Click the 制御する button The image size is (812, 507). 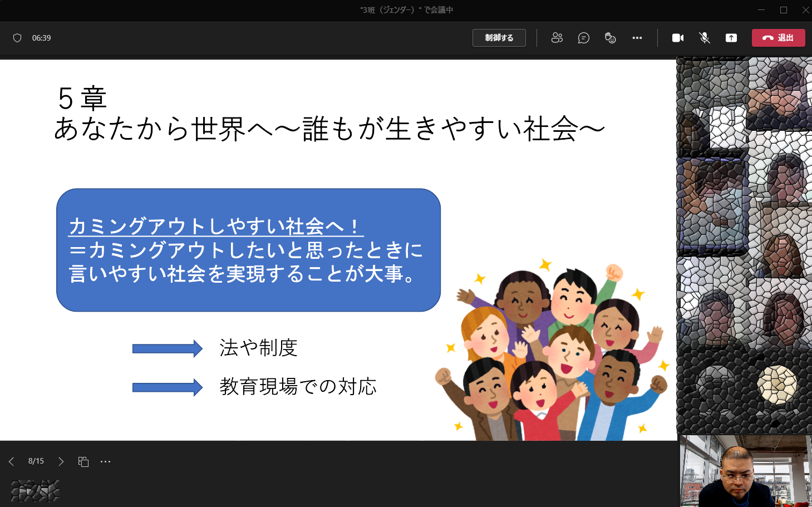point(499,38)
